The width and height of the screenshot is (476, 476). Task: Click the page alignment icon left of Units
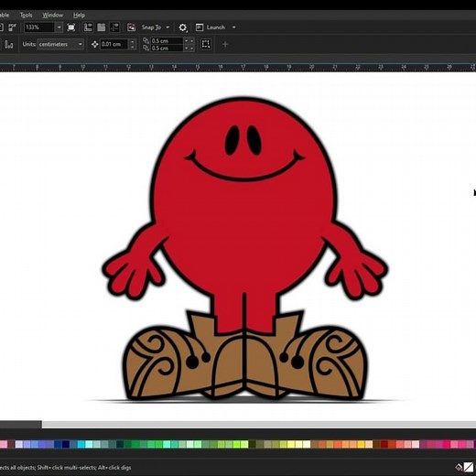(9, 45)
